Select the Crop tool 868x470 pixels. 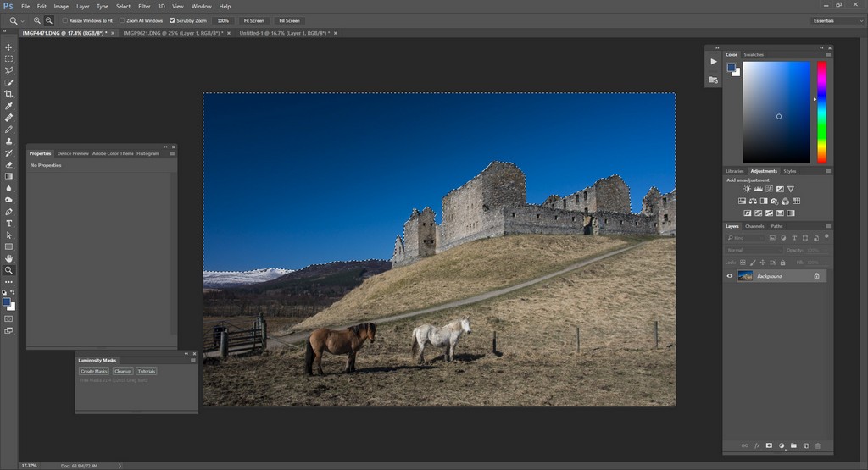[9, 94]
